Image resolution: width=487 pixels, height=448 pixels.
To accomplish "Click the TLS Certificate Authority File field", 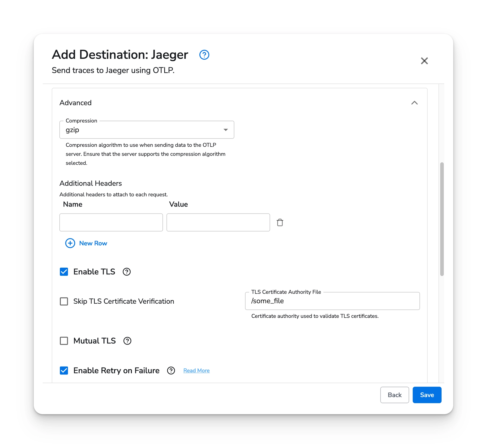I will click(332, 301).
